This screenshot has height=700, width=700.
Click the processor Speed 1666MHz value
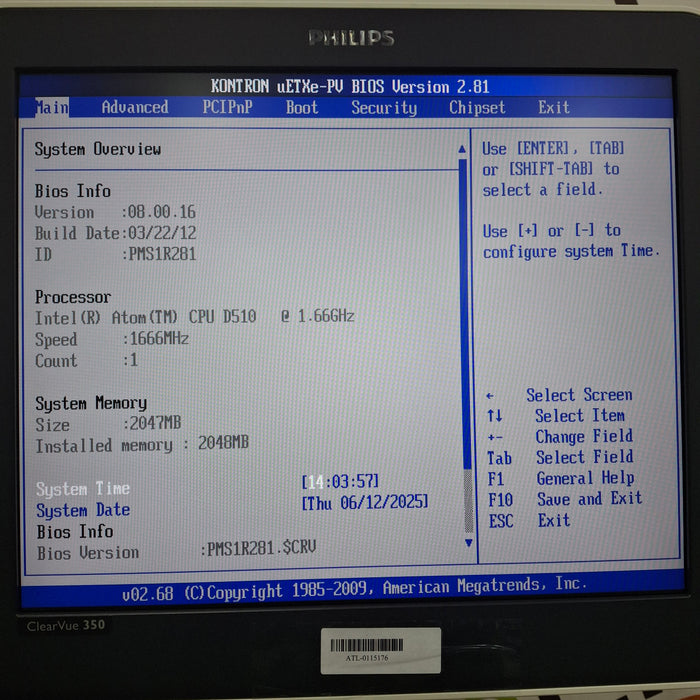[x=159, y=338]
